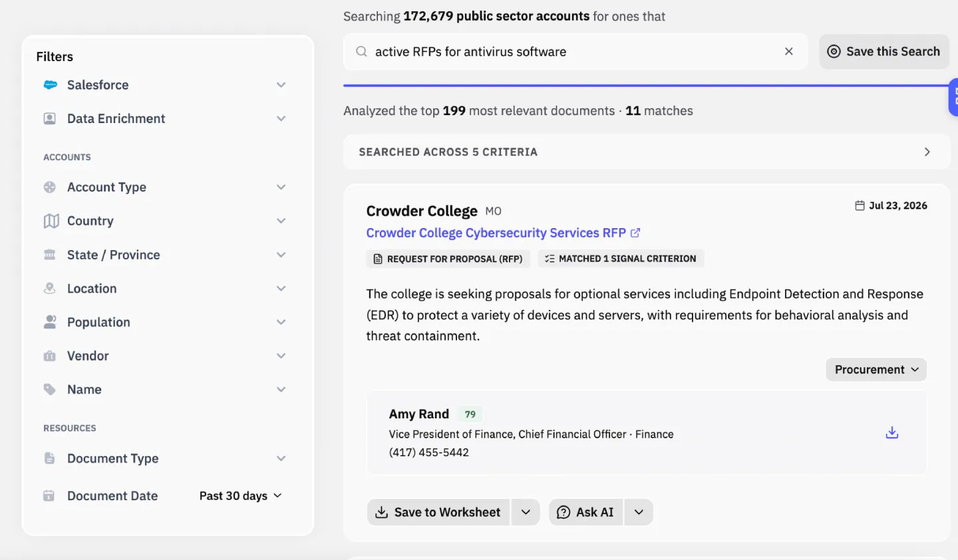Open the Save to Worksheet options arrow

coord(526,512)
